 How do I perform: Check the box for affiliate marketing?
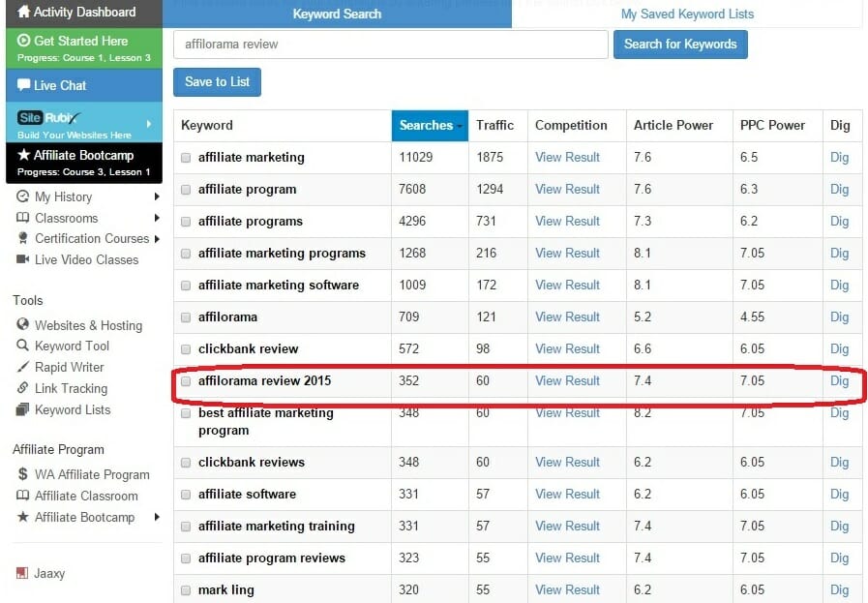186,158
